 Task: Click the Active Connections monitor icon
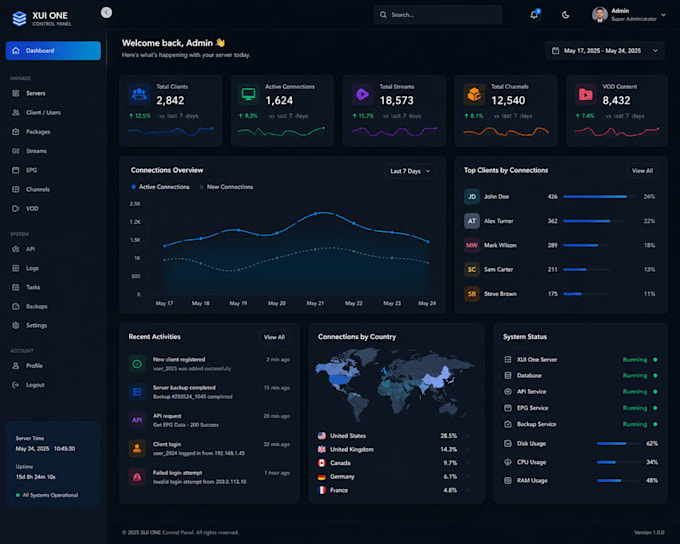coord(248,94)
